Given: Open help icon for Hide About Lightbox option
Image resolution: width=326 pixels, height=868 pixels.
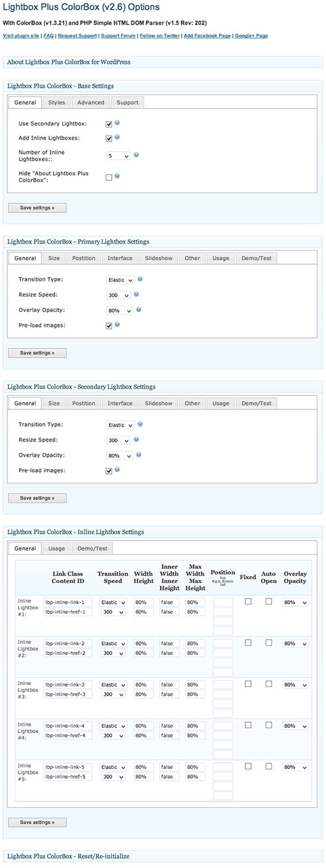Looking at the screenshot, I should pyautogui.click(x=117, y=176).
